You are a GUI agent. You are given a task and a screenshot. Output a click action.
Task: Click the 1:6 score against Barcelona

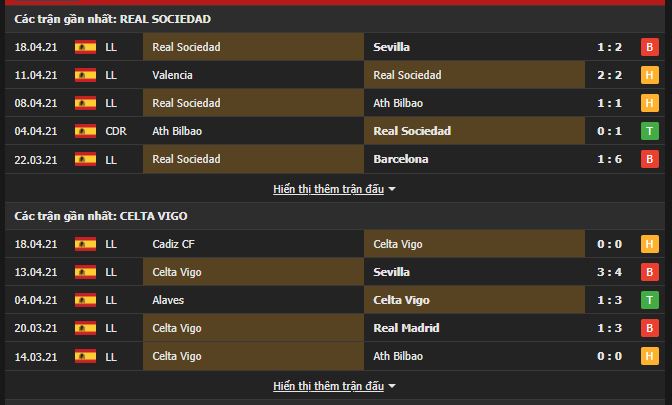coord(609,159)
